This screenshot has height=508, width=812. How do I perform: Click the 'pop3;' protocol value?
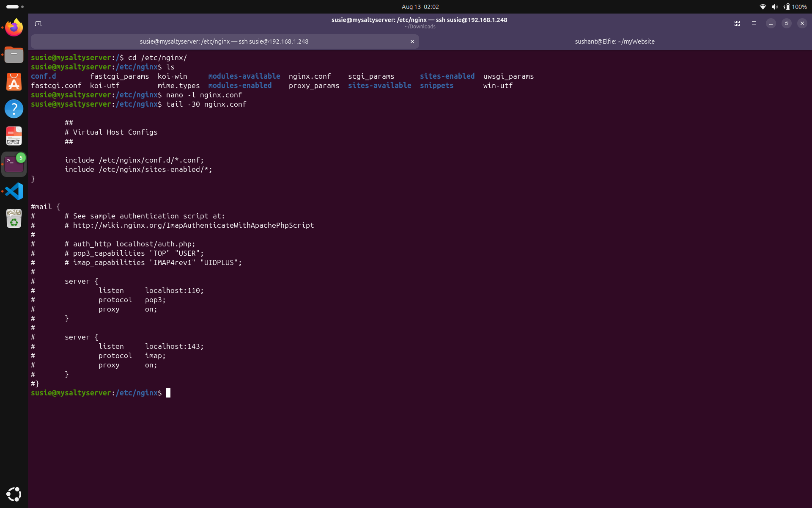[x=155, y=300]
